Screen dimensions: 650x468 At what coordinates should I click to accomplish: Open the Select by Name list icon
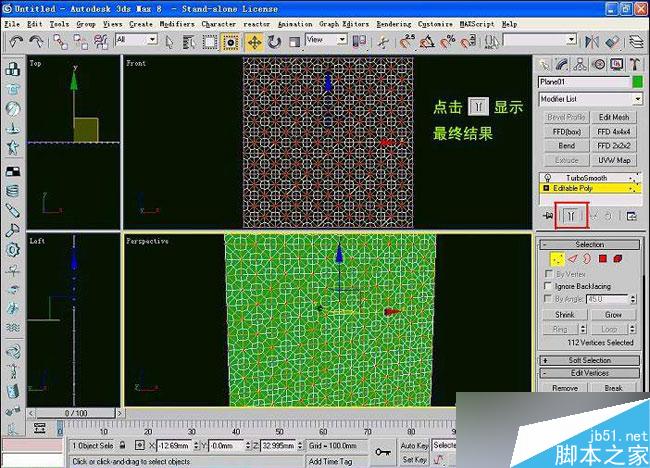pos(189,42)
